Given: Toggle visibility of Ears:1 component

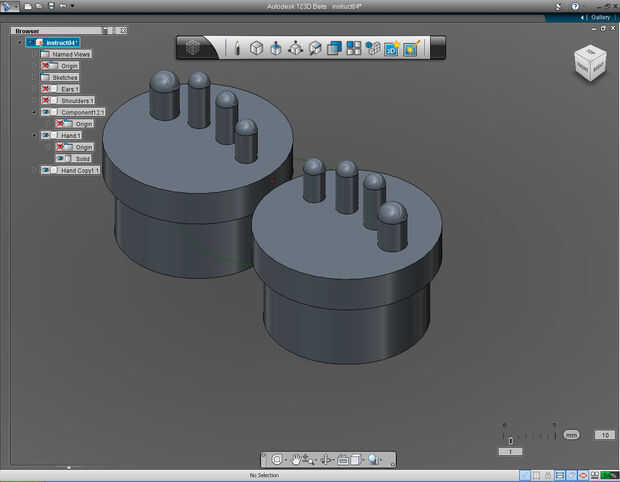Looking at the screenshot, I should pos(46,89).
